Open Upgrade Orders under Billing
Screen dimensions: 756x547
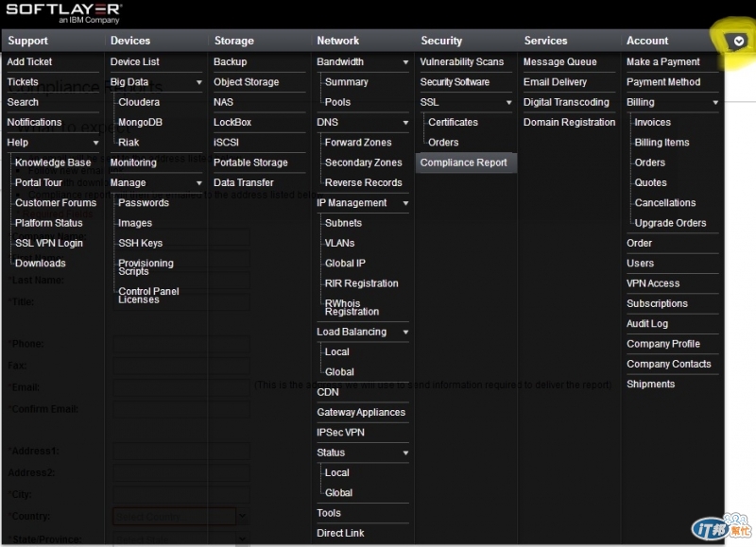click(x=670, y=223)
